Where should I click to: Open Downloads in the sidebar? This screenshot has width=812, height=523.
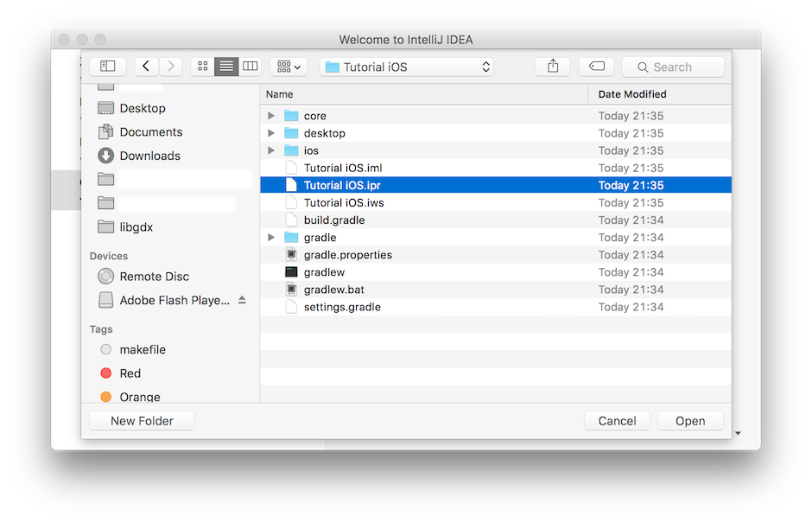pyautogui.click(x=139, y=156)
